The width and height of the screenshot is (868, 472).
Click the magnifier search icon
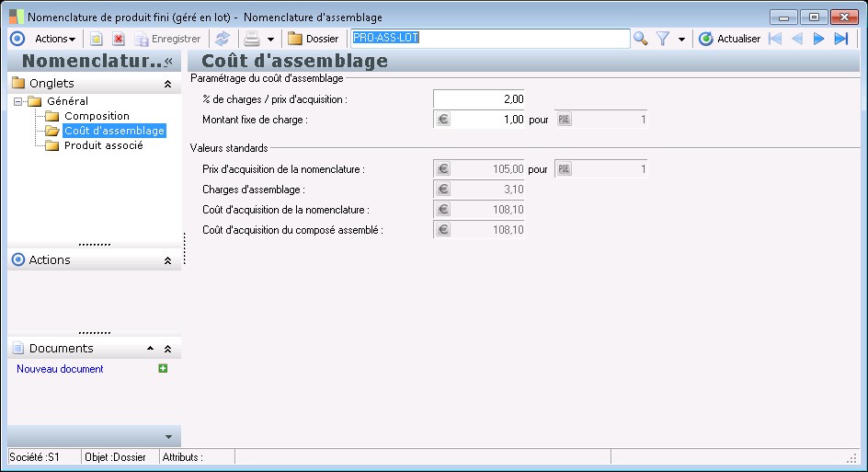pos(641,39)
